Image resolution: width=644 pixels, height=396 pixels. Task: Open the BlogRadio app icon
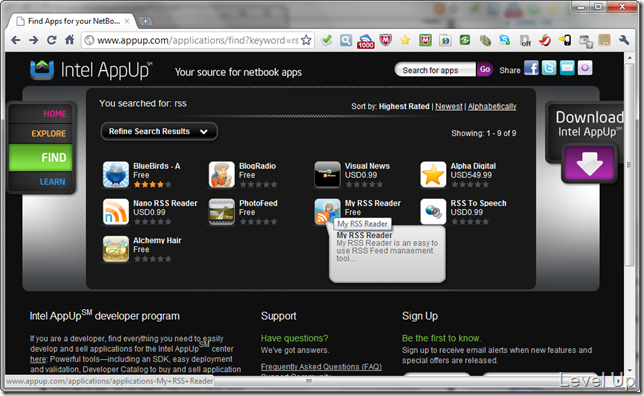[222, 175]
